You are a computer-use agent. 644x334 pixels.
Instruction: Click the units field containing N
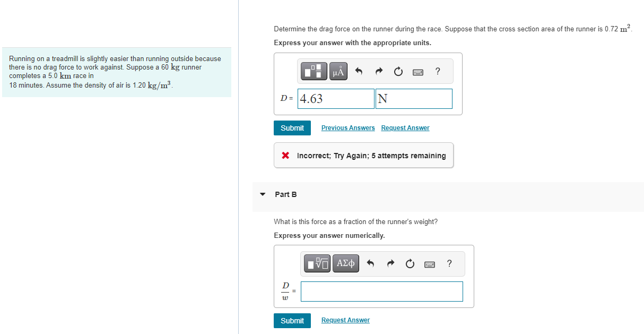414,98
